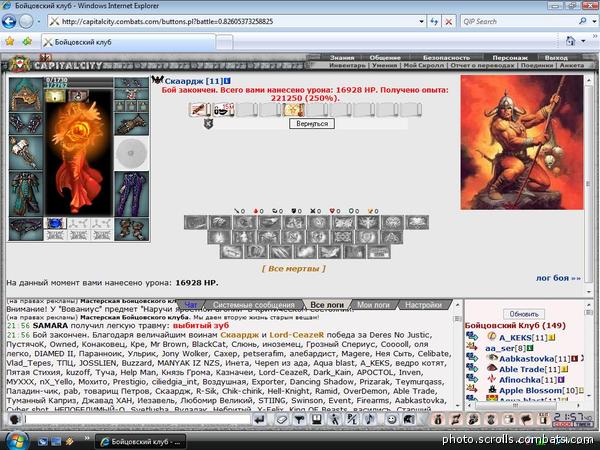Click the purple leggings equipment slot

[131, 194]
